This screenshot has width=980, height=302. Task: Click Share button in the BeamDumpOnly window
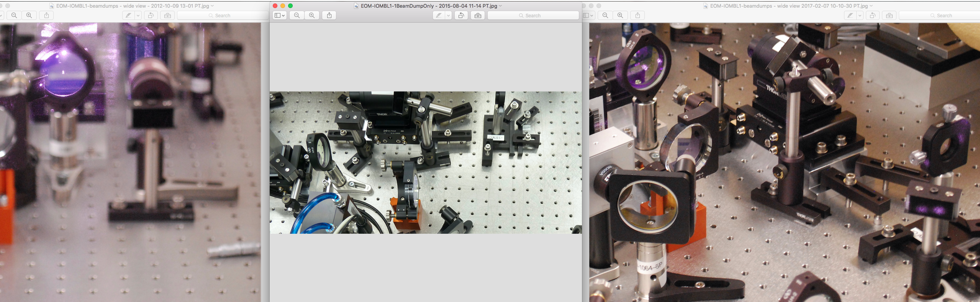(329, 15)
